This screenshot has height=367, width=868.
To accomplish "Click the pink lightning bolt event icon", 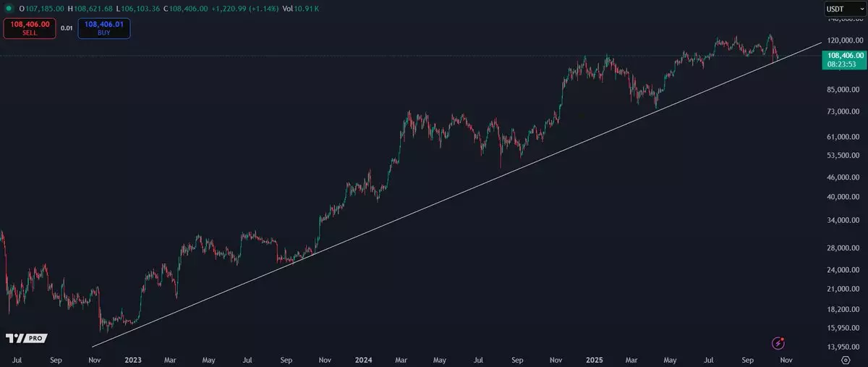I will pos(778,342).
